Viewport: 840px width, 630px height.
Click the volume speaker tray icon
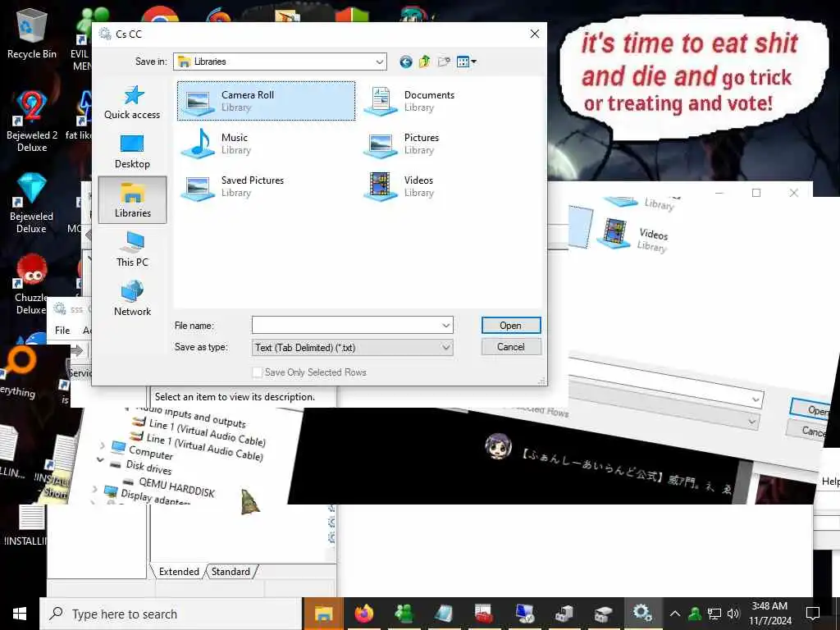pos(733,614)
